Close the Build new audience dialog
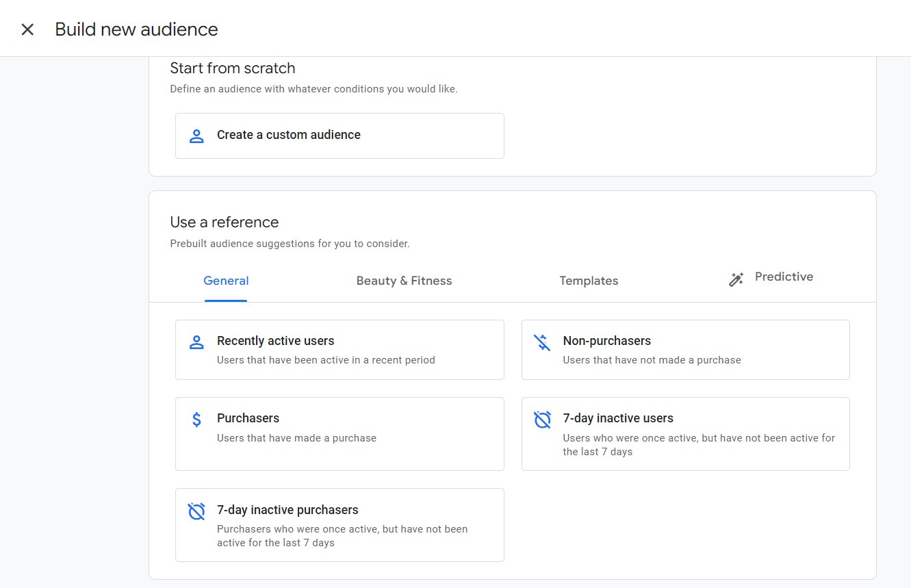This screenshot has width=911, height=588. 27,29
